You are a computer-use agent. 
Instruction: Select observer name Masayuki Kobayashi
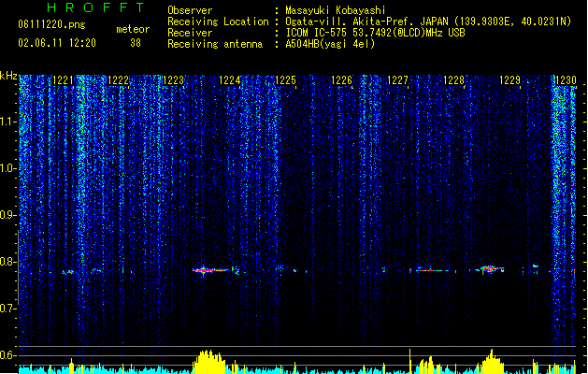click(336, 10)
